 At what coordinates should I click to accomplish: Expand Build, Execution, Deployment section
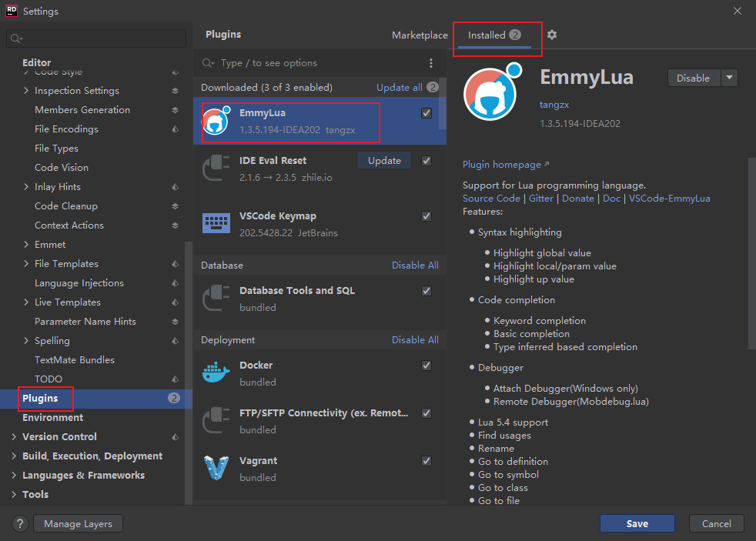coord(14,456)
